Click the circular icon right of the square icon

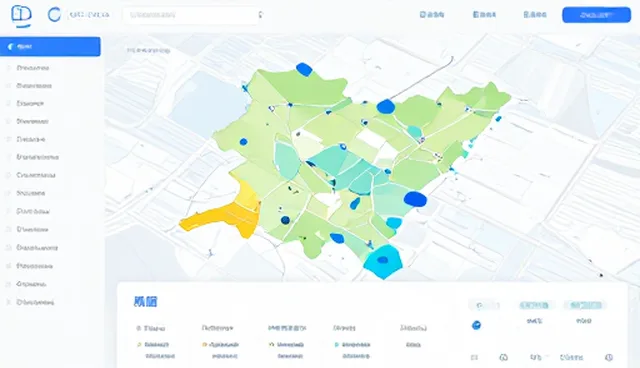pyautogui.click(x=504, y=357)
